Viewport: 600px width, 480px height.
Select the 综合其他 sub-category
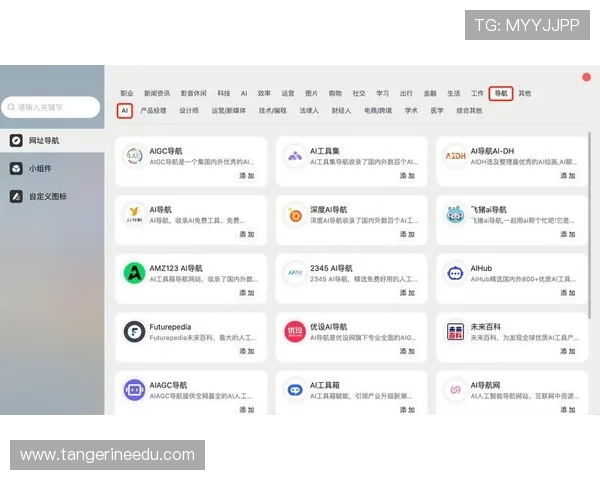click(469, 111)
